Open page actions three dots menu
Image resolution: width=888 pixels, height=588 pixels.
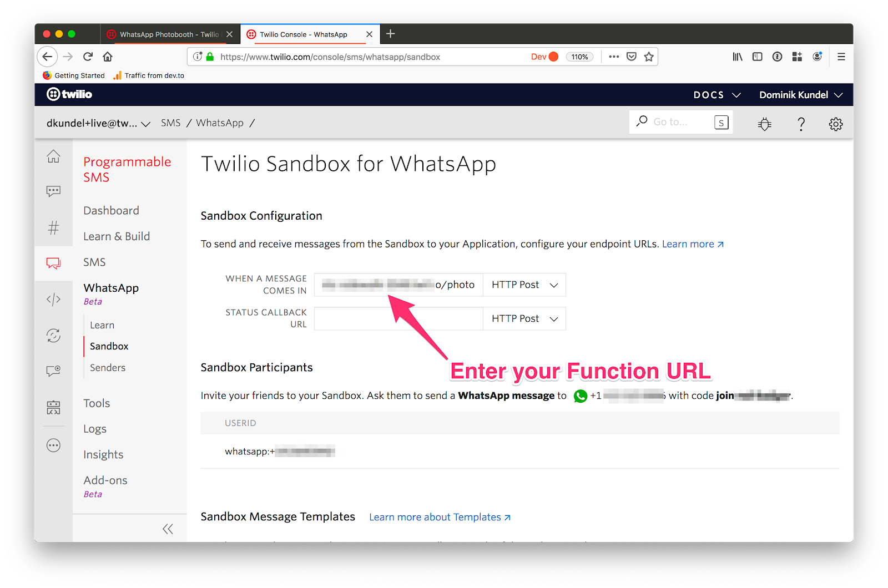click(614, 57)
